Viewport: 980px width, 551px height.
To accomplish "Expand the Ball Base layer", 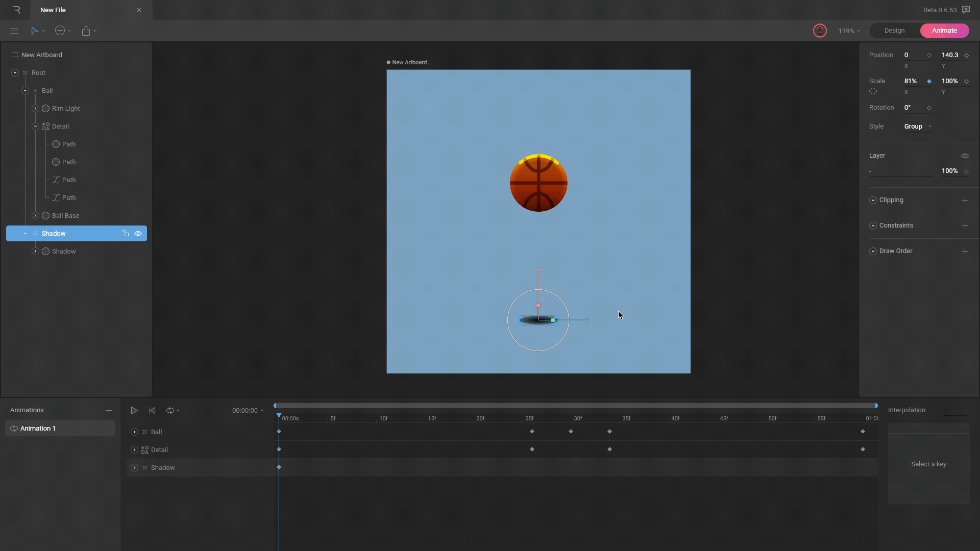I will coord(35,216).
